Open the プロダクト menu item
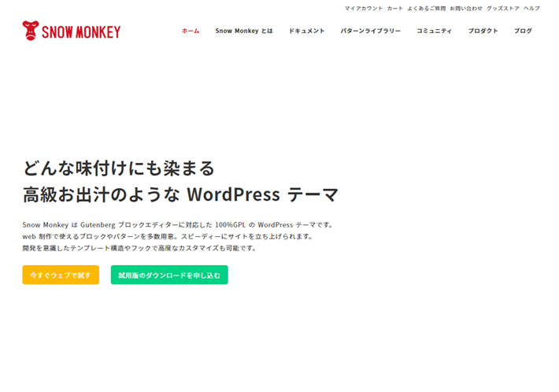The image size is (559, 392). (x=483, y=31)
